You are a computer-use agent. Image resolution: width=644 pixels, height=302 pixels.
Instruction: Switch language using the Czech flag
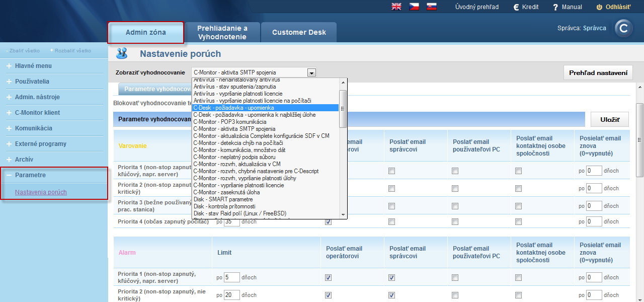coord(414,7)
